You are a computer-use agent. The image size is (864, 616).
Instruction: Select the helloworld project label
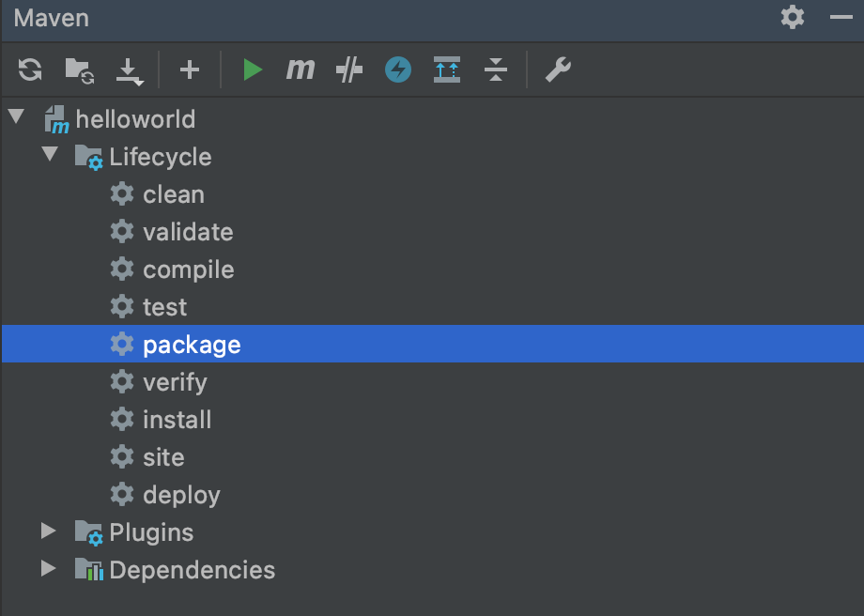point(135,119)
